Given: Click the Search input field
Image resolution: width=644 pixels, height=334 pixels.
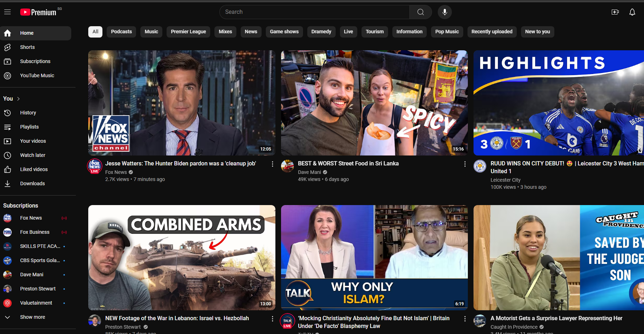Looking at the screenshot, I should (314, 12).
